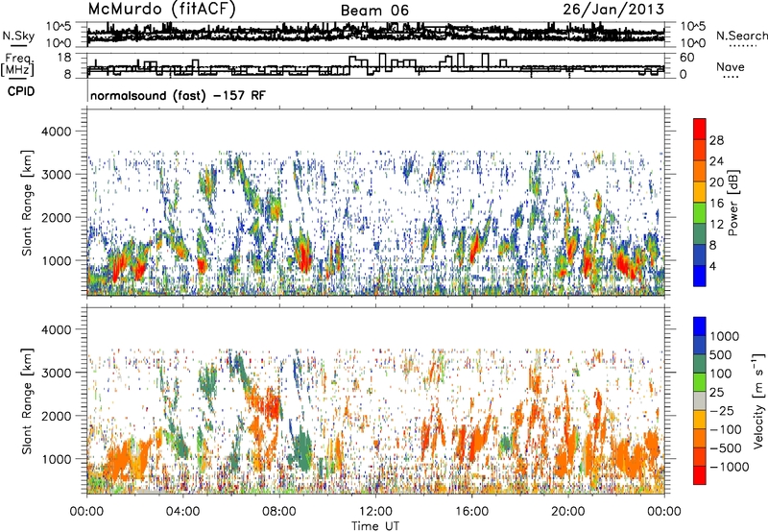Click the noise panel's left '10^5' label
The width and height of the screenshot is (768, 532).
pyautogui.click(x=59, y=26)
